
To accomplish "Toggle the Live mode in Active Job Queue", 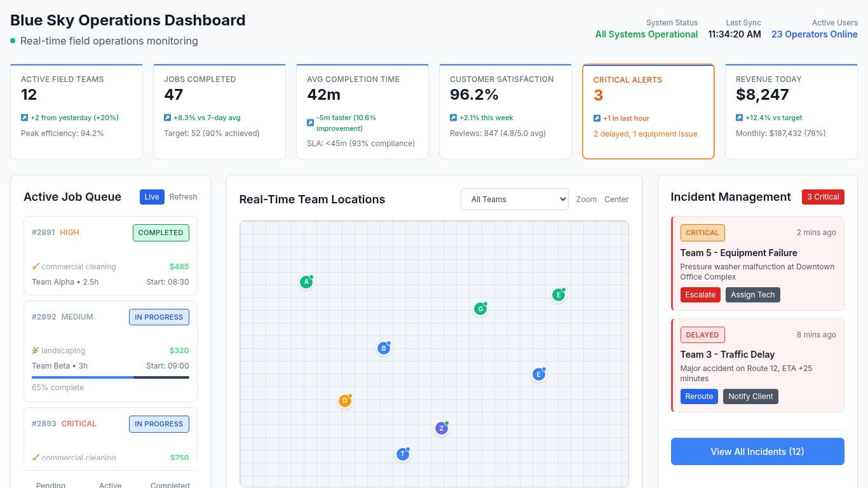I will click(151, 197).
